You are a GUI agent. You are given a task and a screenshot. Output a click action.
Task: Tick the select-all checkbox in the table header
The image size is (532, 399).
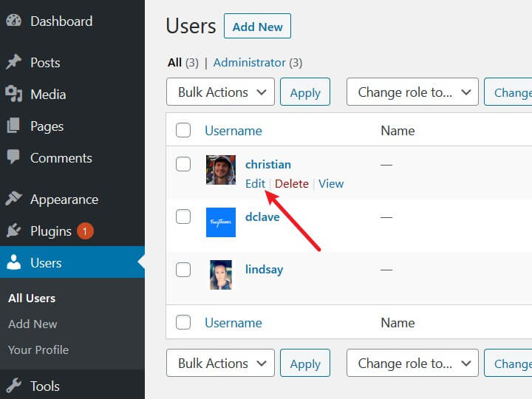click(183, 130)
